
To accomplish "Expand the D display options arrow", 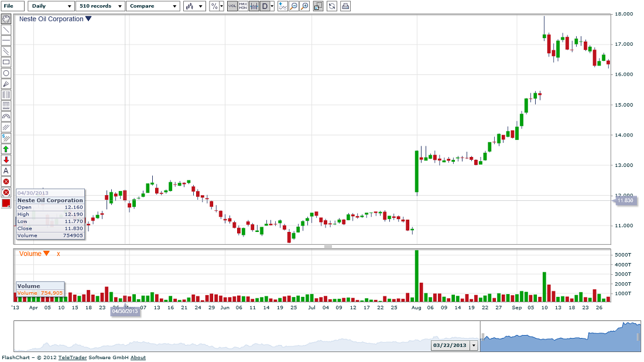I will (x=272, y=6).
